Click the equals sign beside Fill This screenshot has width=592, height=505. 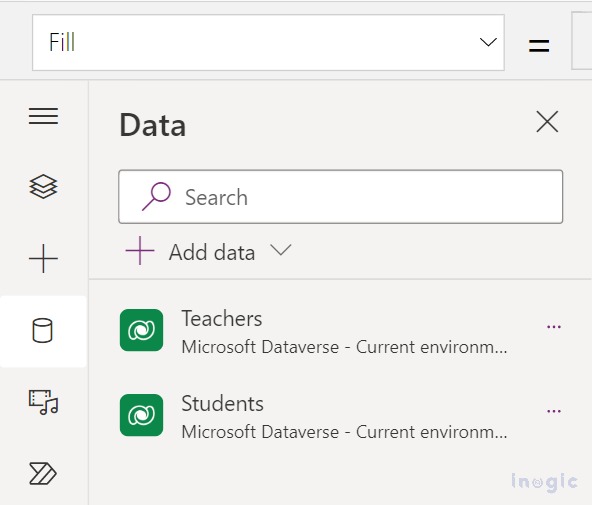pos(539,46)
